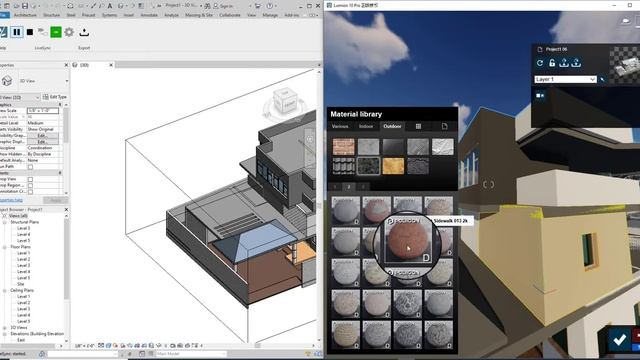Open the Properties help link
This screenshot has width=640, height=360.
point(11,200)
